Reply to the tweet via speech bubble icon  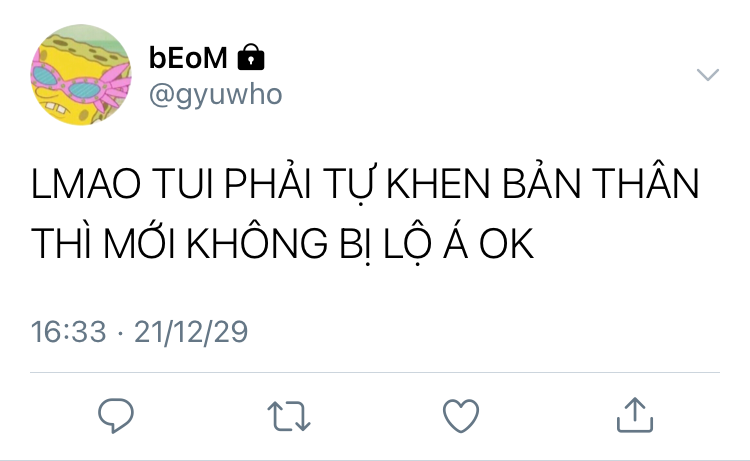tap(116, 416)
